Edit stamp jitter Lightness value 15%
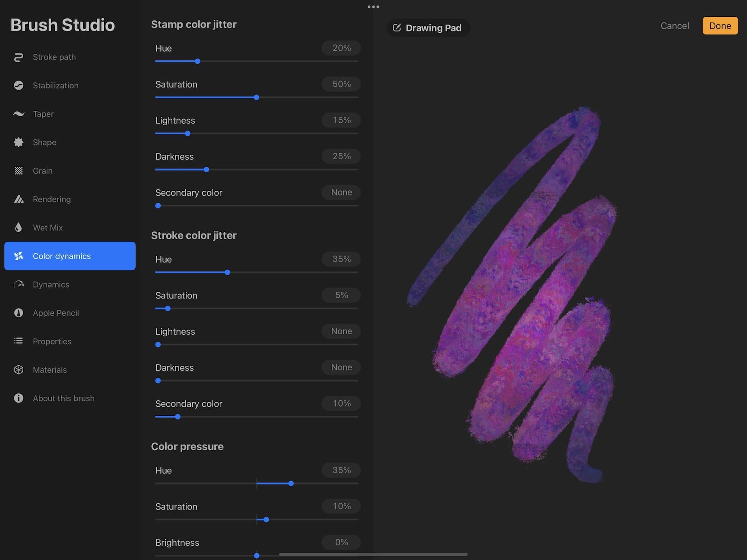The width and height of the screenshot is (747, 560). tap(341, 121)
